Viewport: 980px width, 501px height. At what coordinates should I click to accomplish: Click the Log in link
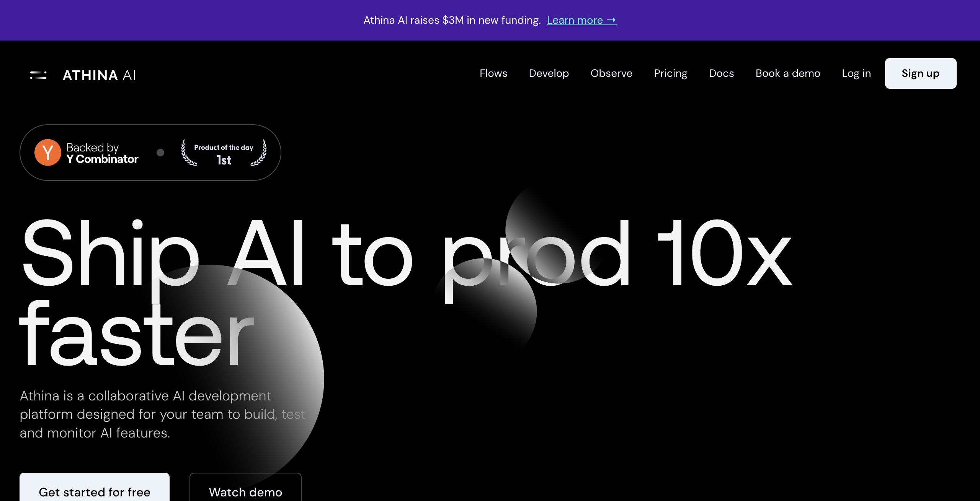point(856,73)
